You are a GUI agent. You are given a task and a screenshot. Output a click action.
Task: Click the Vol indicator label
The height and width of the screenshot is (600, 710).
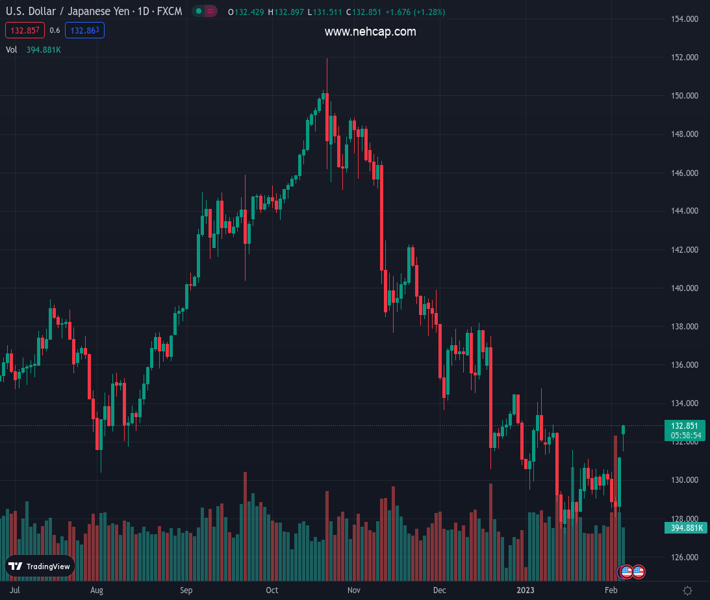12,49
